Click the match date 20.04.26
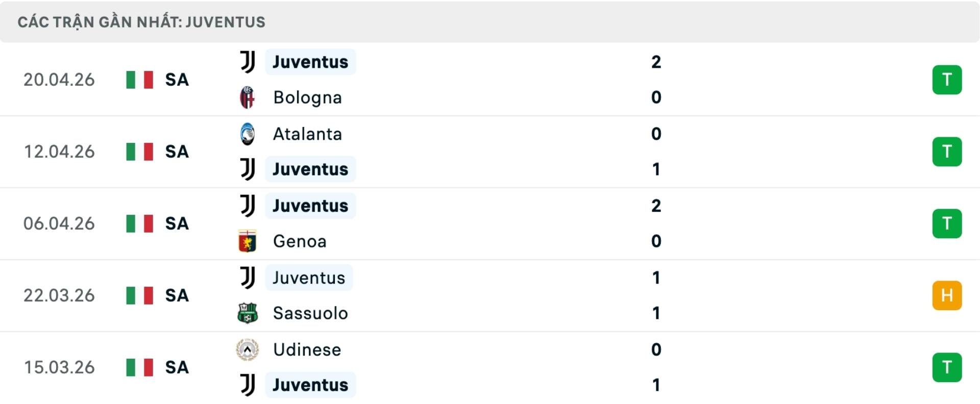The width and height of the screenshot is (980, 404). pyautogui.click(x=59, y=80)
